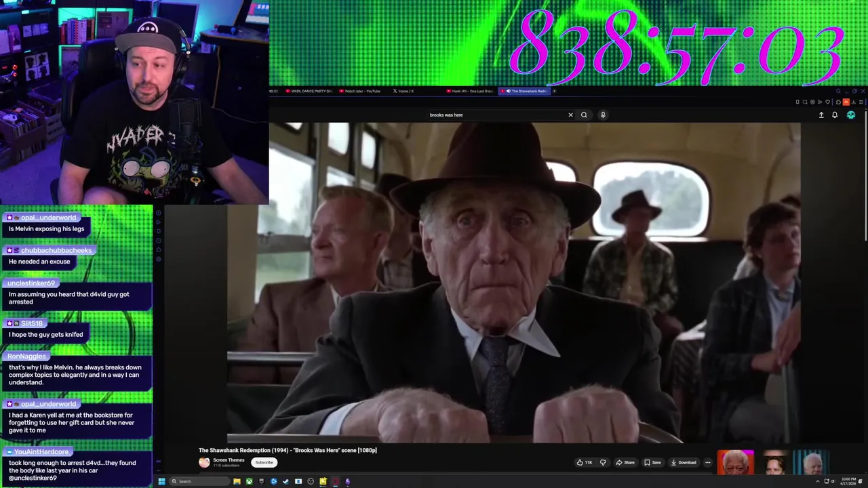Open Screen Themes channel avatar
Image resolution: width=868 pixels, height=488 pixels.
click(x=204, y=462)
